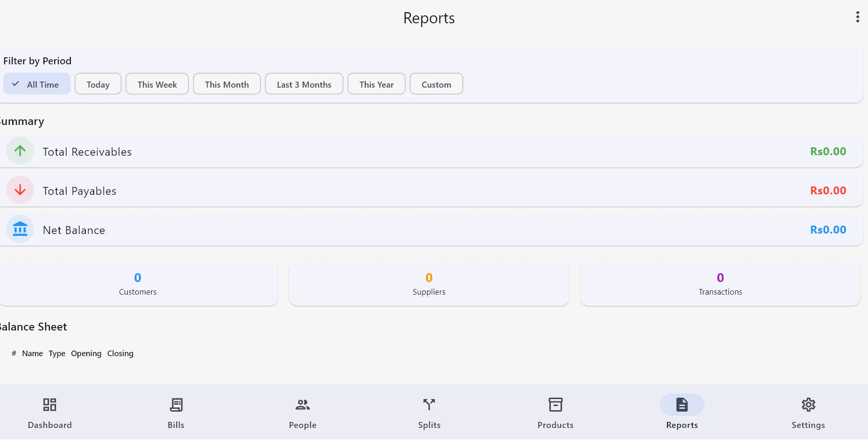Open Settings from the bottom navigation
This screenshot has width=868, height=441.
coord(808,413)
